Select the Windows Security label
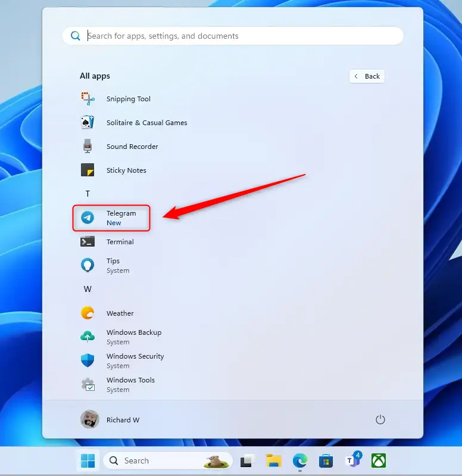The width and height of the screenshot is (462, 476). click(x=135, y=356)
